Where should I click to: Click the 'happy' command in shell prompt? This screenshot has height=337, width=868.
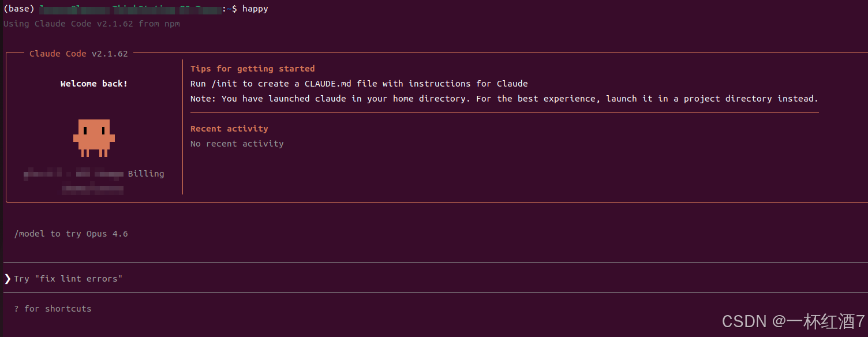[255, 9]
